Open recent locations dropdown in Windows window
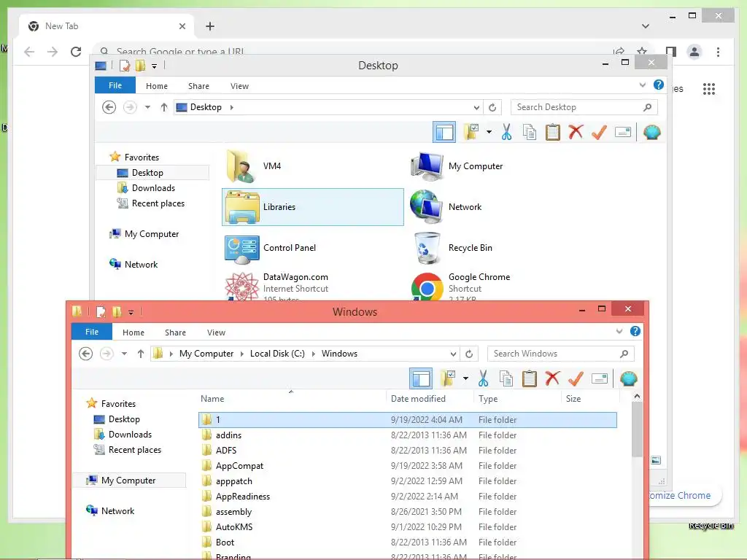747x560 pixels. click(x=124, y=354)
